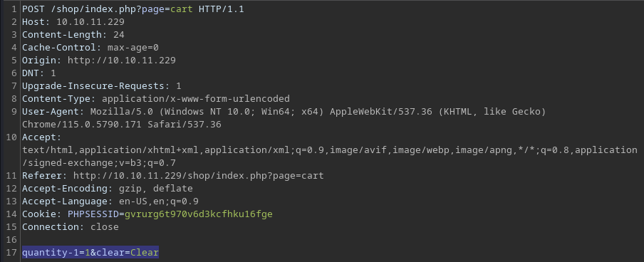This screenshot has width=644, height=262.
Task: Click the Accept header name
Action: pos(41,137)
